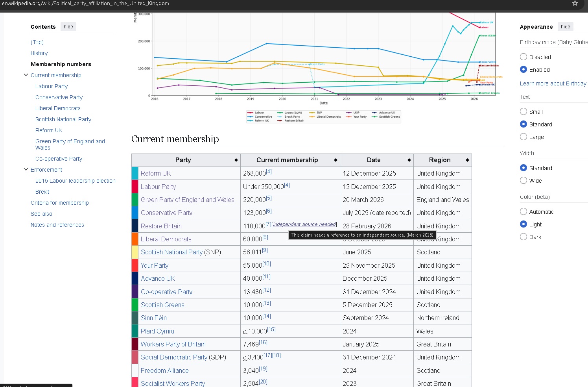Screen dimensions: 588x387
Task: Click the Current membership section heading
Action: (175, 139)
